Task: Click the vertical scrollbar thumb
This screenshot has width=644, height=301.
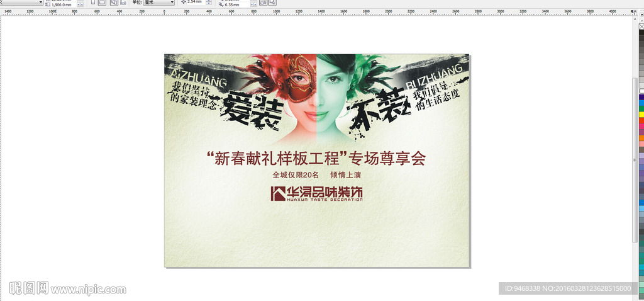Action: (635, 159)
